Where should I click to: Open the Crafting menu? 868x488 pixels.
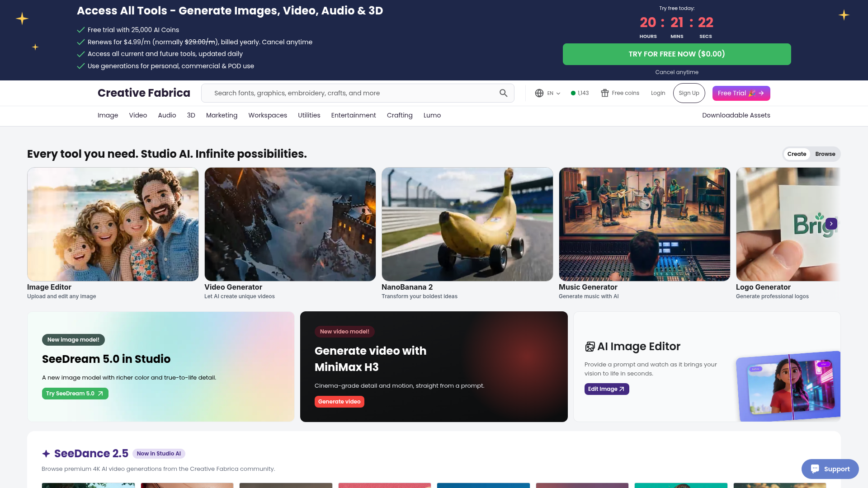tap(400, 115)
